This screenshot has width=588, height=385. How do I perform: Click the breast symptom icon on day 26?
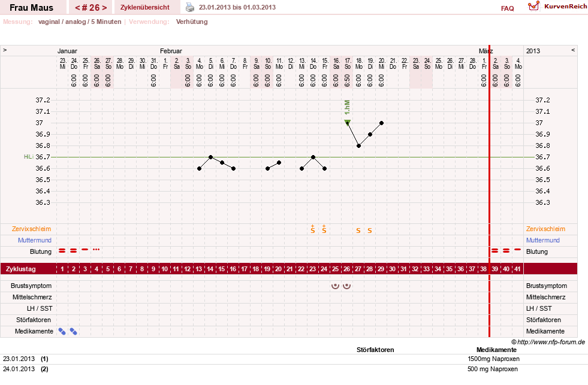[x=347, y=286]
